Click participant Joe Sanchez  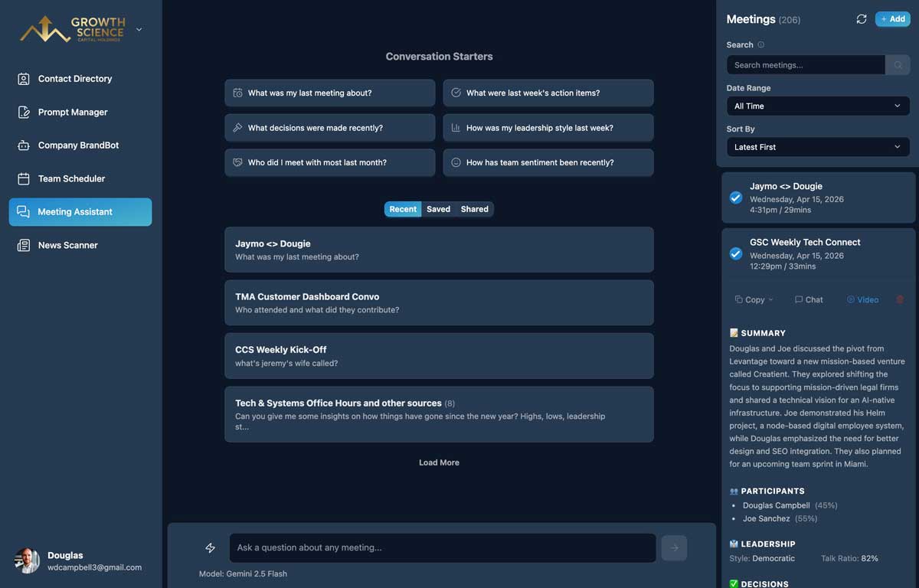766,518
